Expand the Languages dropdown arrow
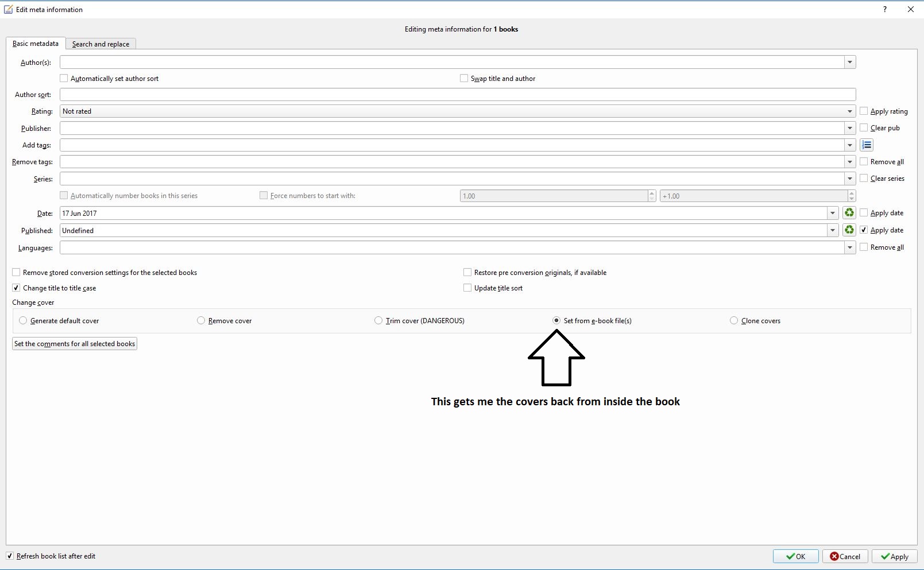This screenshot has height=570, width=924. coord(850,247)
